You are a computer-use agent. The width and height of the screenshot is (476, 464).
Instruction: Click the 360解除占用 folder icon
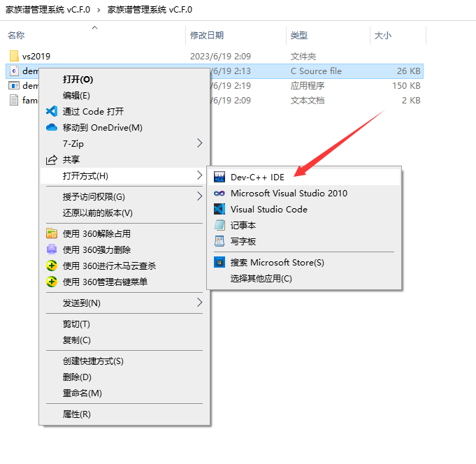pos(52,233)
